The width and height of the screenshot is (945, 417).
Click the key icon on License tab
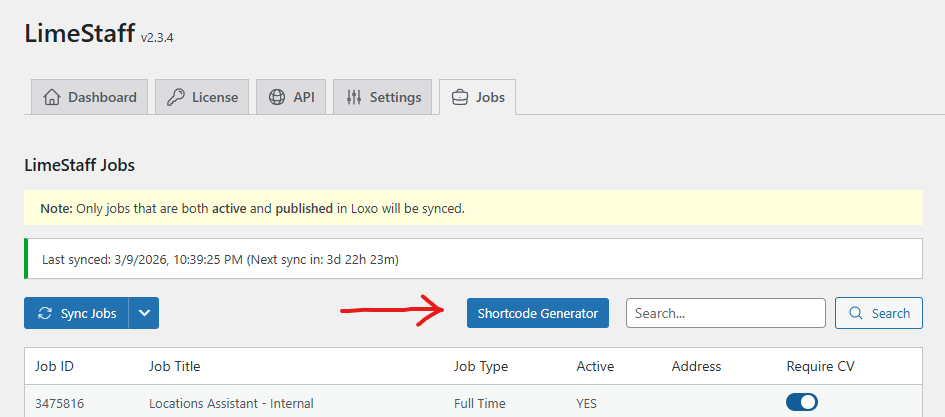175,97
